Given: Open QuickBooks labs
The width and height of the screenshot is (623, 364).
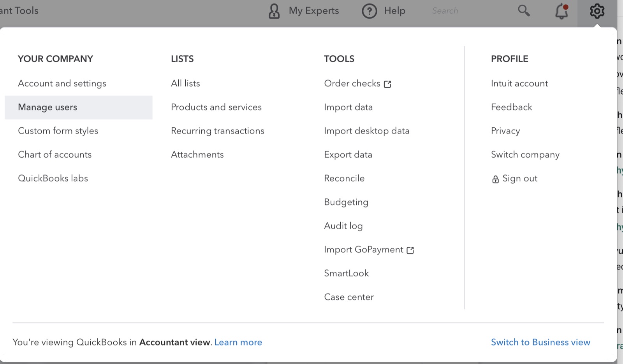Looking at the screenshot, I should (x=53, y=178).
